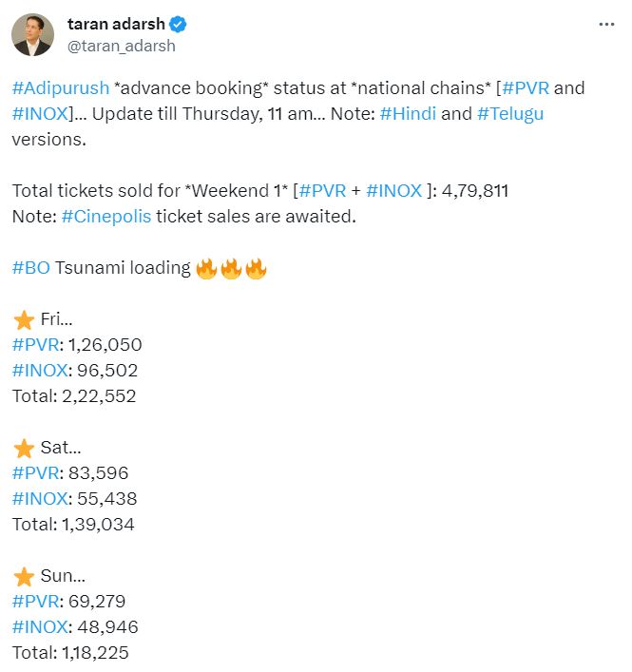Open #INOX under the Sun section

pos(40,627)
